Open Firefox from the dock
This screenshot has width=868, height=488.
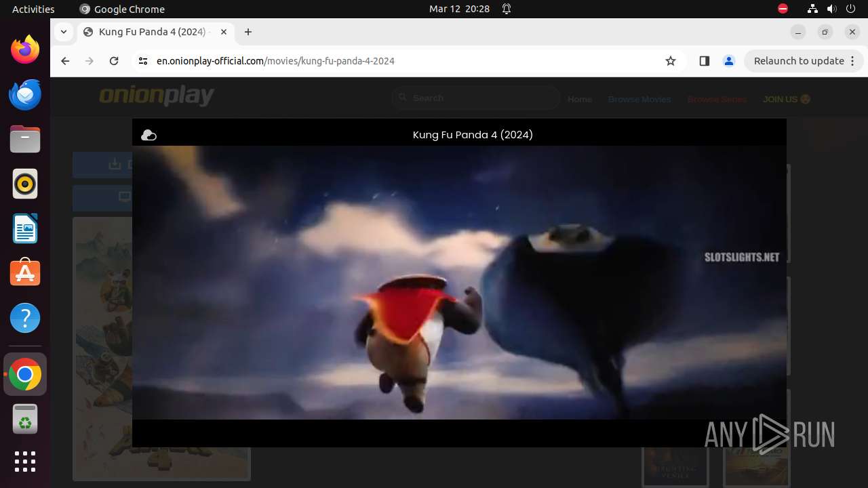25,49
